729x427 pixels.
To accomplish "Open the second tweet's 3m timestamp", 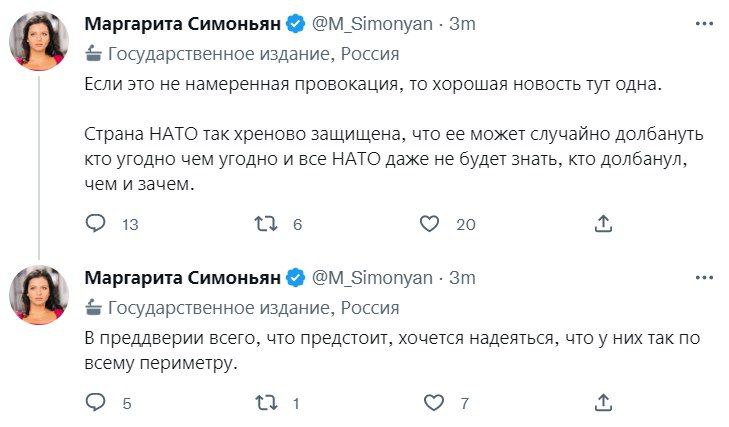I will [x=462, y=277].
